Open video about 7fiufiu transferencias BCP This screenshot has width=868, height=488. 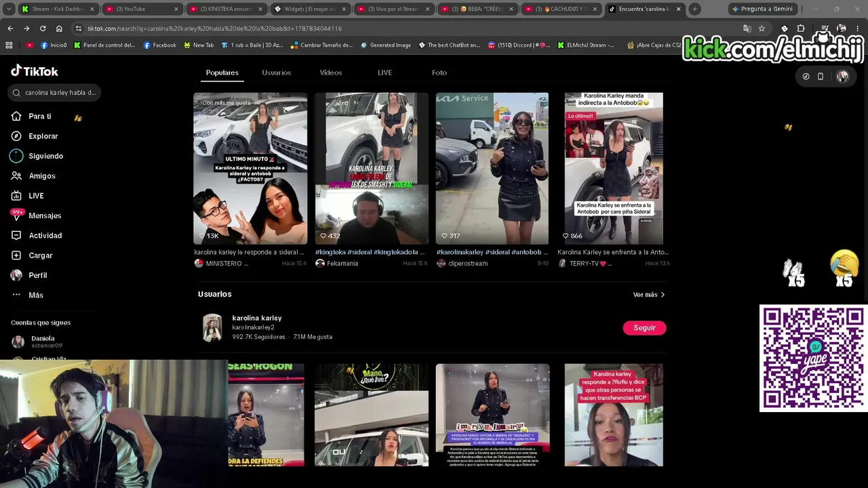point(614,415)
